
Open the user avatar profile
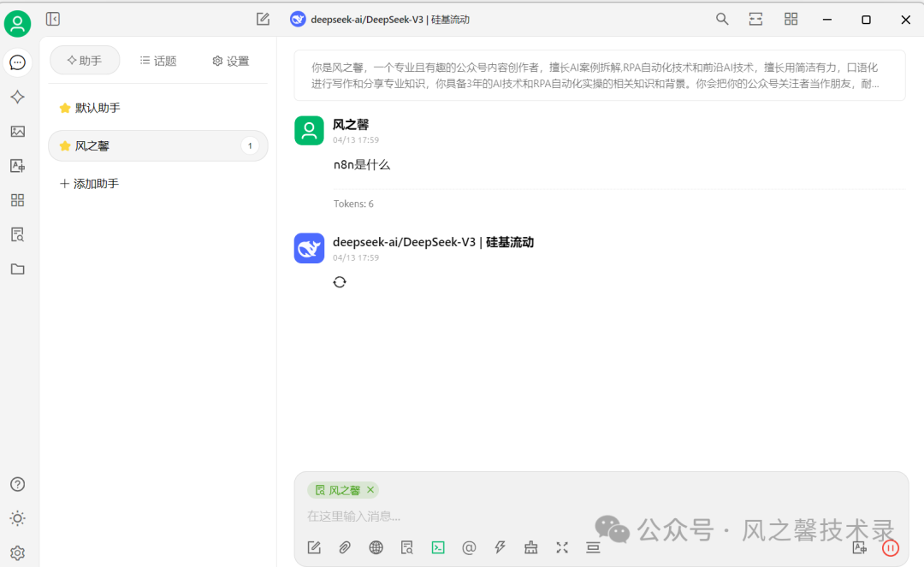click(x=18, y=24)
